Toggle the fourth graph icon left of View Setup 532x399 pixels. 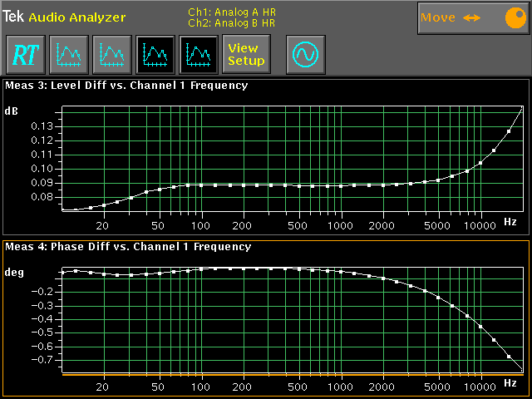[x=198, y=55]
